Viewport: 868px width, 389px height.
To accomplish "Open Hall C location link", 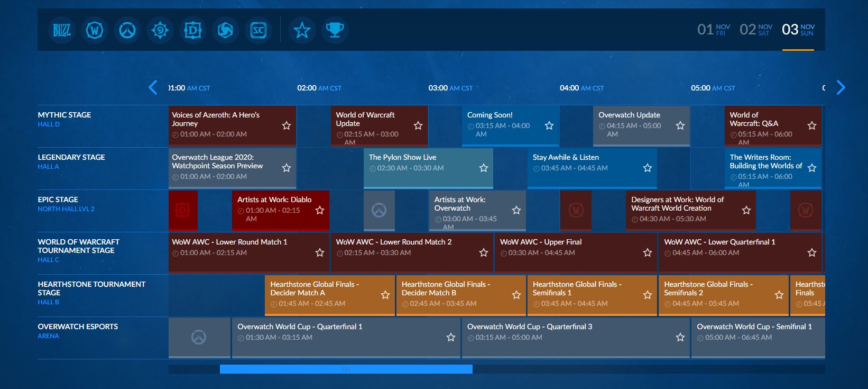I will [49, 260].
